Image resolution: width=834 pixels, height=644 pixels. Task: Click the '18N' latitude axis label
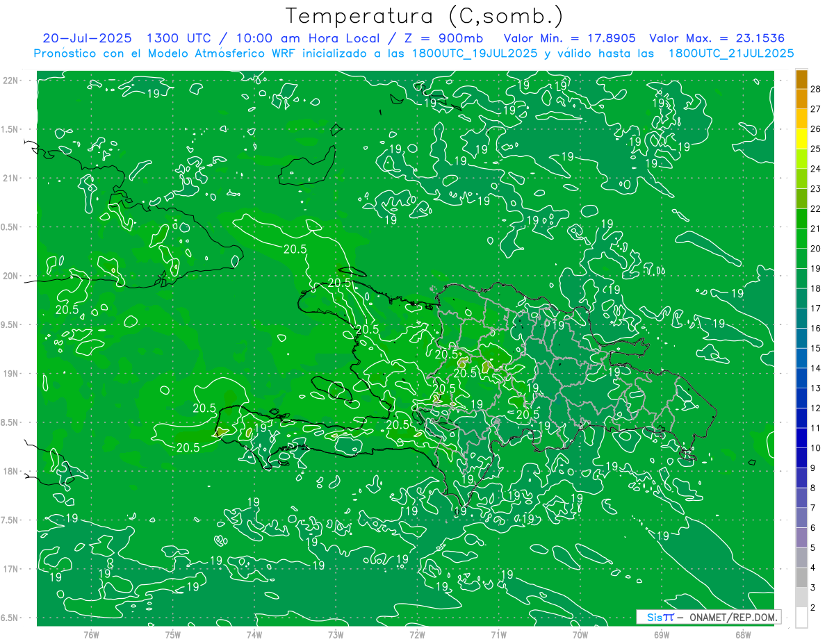pos(12,472)
